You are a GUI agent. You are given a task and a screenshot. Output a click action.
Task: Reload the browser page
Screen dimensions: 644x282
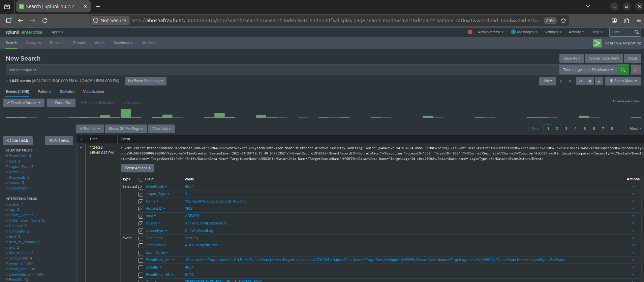coord(45,21)
